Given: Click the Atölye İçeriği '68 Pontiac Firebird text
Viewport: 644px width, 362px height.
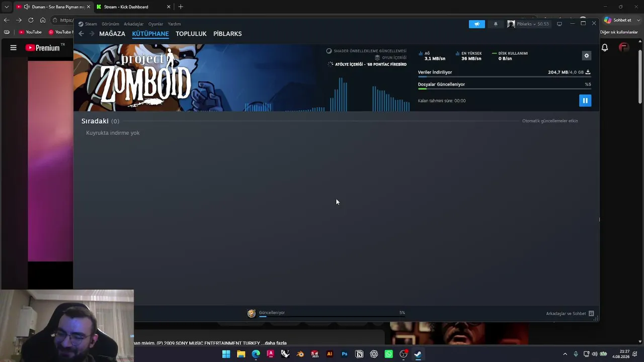Looking at the screenshot, I should (371, 64).
